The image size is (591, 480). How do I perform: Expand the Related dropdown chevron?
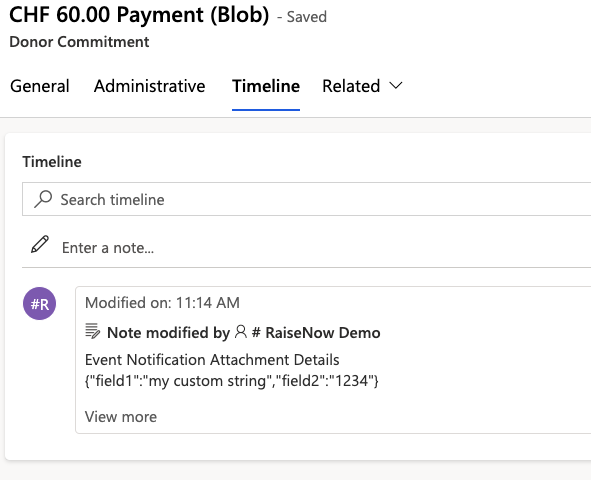396,86
